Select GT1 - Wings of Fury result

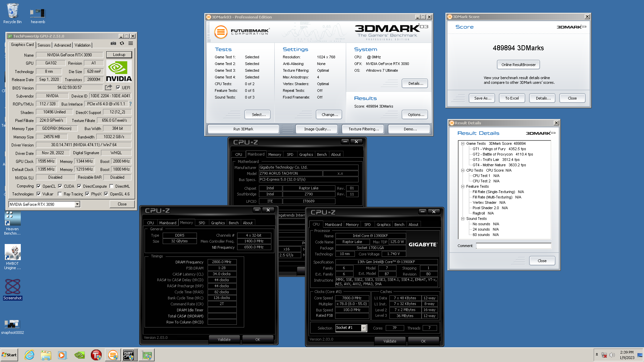499,149
